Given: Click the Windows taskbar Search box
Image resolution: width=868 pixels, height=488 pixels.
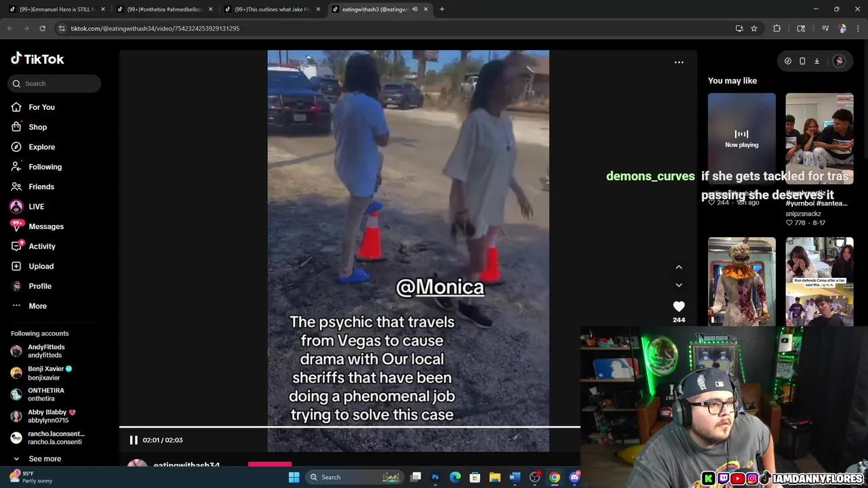Looking at the screenshot, I should pos(354,477).
